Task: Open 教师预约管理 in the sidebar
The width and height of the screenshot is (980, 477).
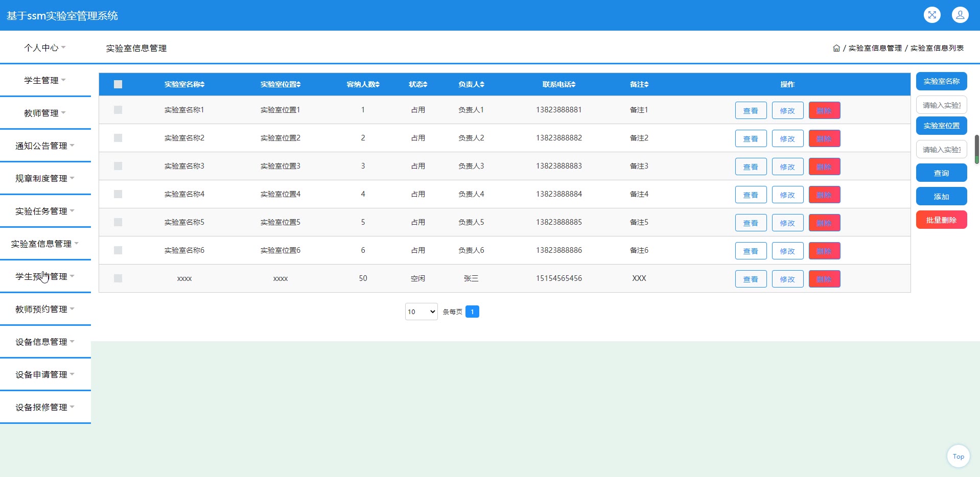Action: (45, 309)
